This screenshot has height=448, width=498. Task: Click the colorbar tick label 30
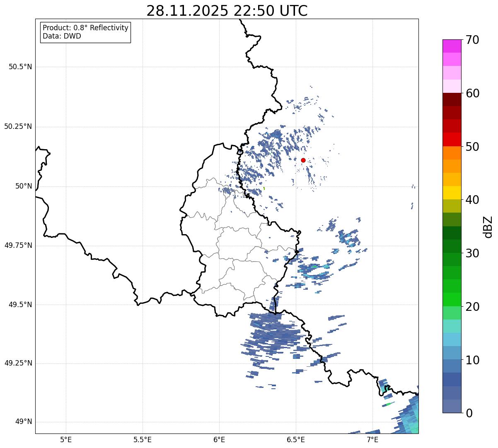[x=472, y=253]
